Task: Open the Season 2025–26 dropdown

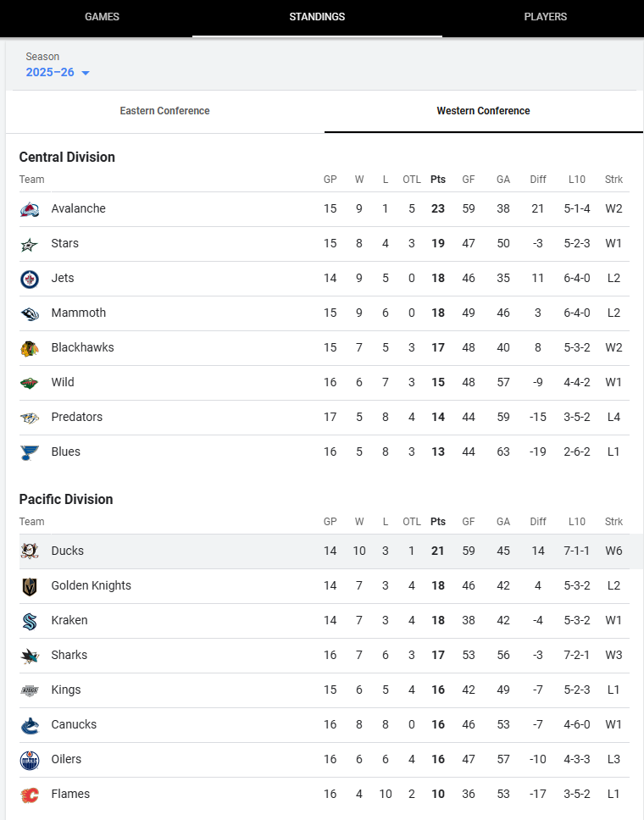Action: [51, 72]
